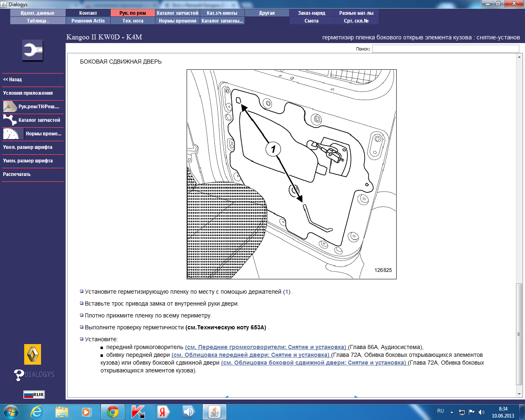Select the Рук. по рем tab
The width and height of the screenshot is (525, 420).
point(133,13)
